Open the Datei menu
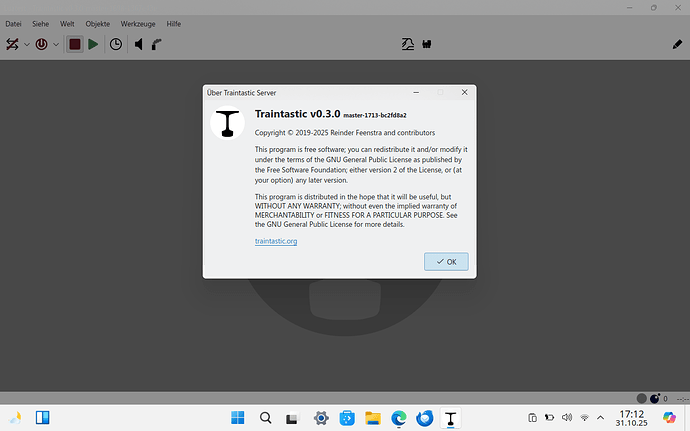The height and width of the screenshot is (431, 690). (x=14, y=23)
